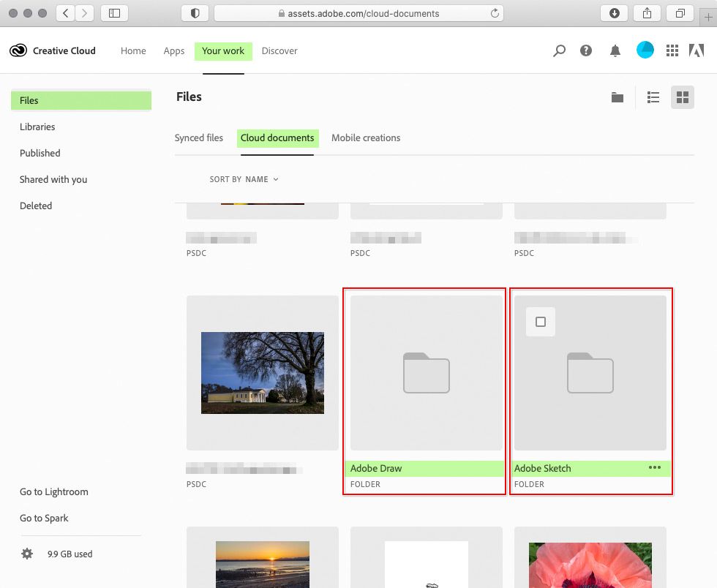Switch to Mobile creations tab
717x588 pixels.
point(365,137)
